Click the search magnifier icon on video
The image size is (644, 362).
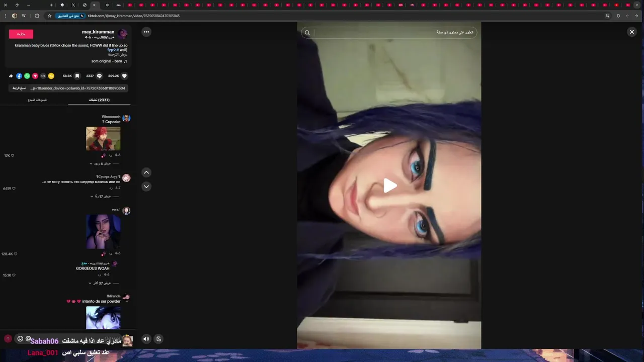[307, 33]
